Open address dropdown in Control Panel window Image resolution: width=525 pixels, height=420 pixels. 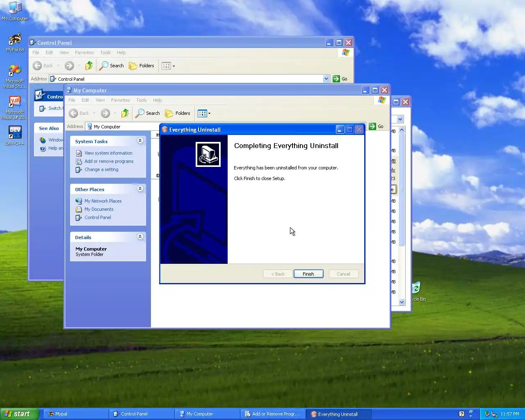(326, 79)
